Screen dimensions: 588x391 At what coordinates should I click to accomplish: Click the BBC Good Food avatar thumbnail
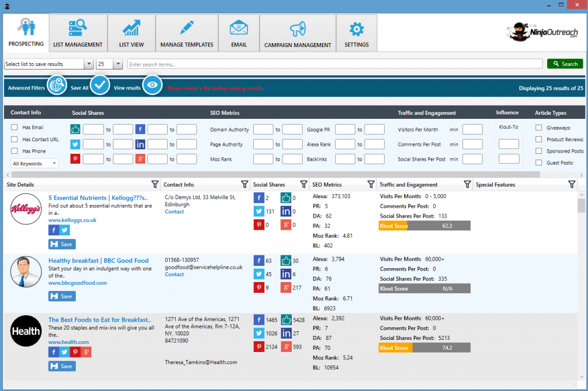(x=26, y=272)
